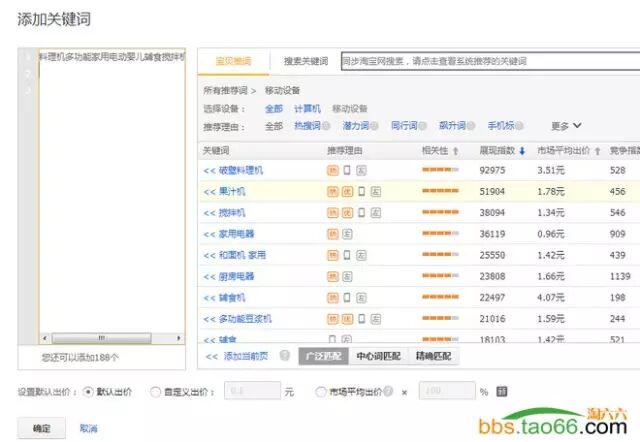Click help icon beside 手机标
The image size is (640, 442).
(x=519, y=126)
